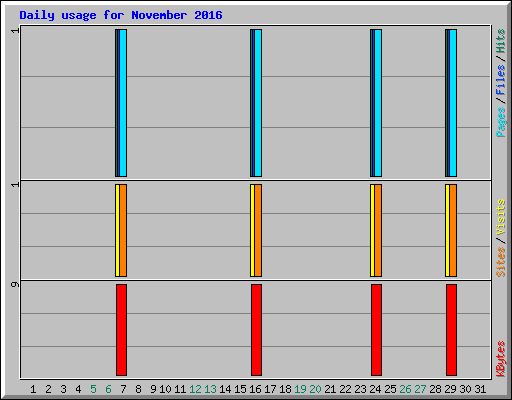
Task: Click the yellow Visits bar for day 24
Action: 372,230
